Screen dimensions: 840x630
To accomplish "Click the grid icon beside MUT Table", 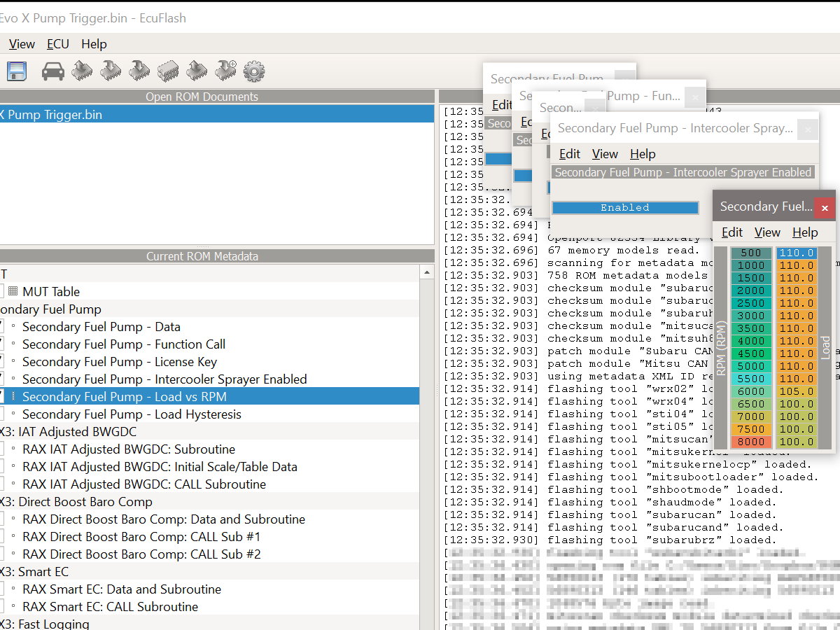I will [13, 291].
